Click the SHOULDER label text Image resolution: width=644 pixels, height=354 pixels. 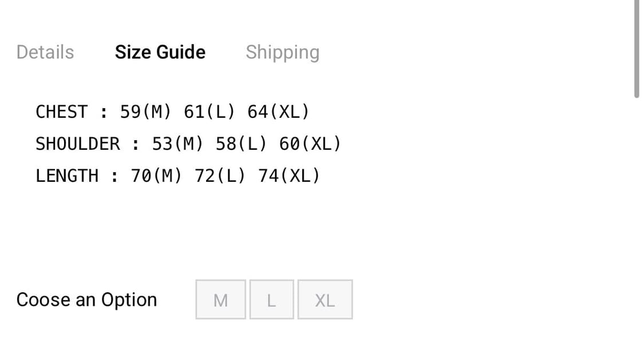78,144
